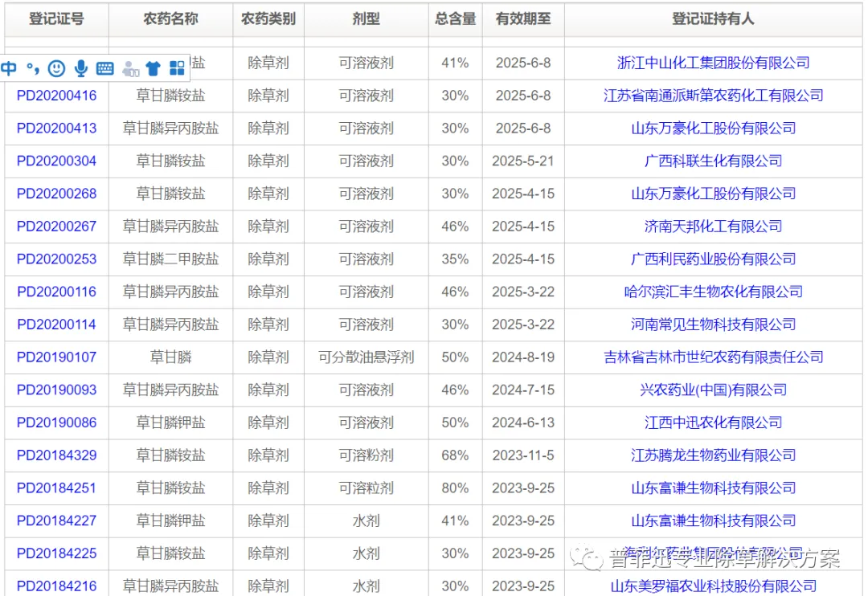Viewport: 868px width, 596px height.
Task: Open registration PD20184329
Action: click(x=56, y=455)
